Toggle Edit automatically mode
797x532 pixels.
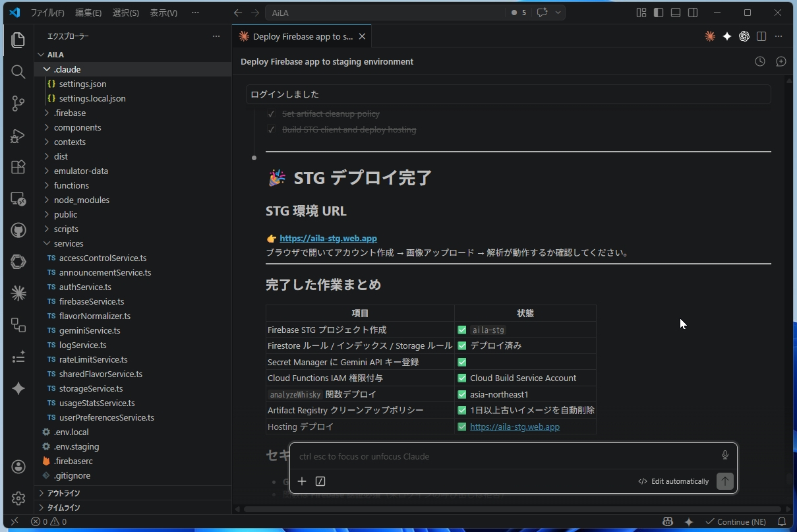click(x=673, y=481)
